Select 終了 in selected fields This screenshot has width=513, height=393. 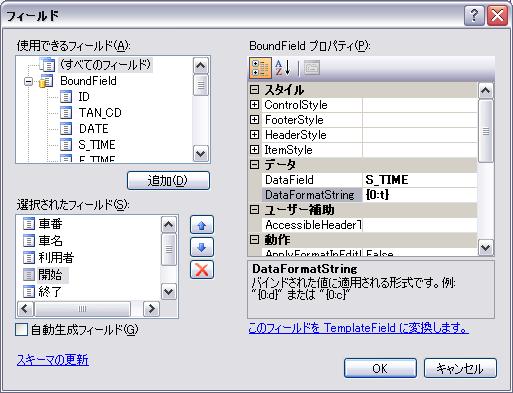click(x=50, y=292)
